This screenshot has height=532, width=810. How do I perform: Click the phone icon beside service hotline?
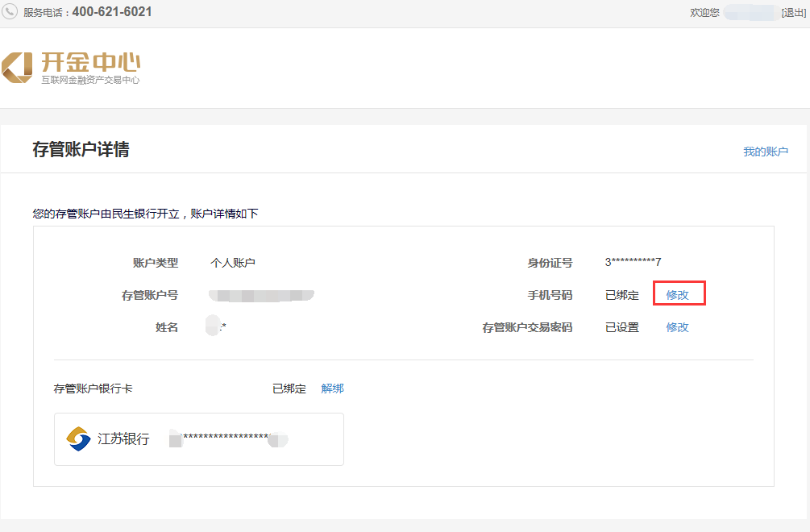coord(10,12)
